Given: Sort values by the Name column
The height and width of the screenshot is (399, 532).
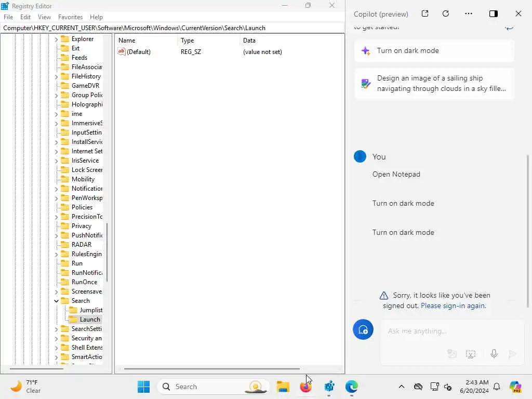Looking at the screenshot, I should coord(146,41).
